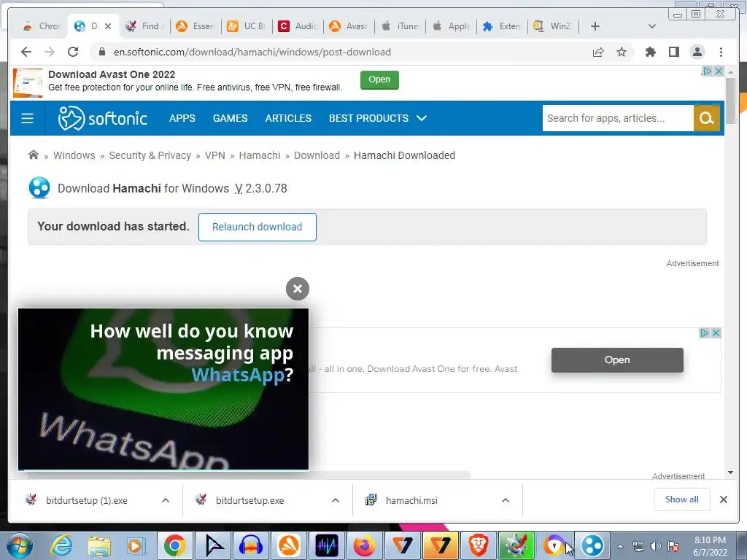Open the ARTICLES menu item
This screenshot has height=560, width=747.
(288, 118)
